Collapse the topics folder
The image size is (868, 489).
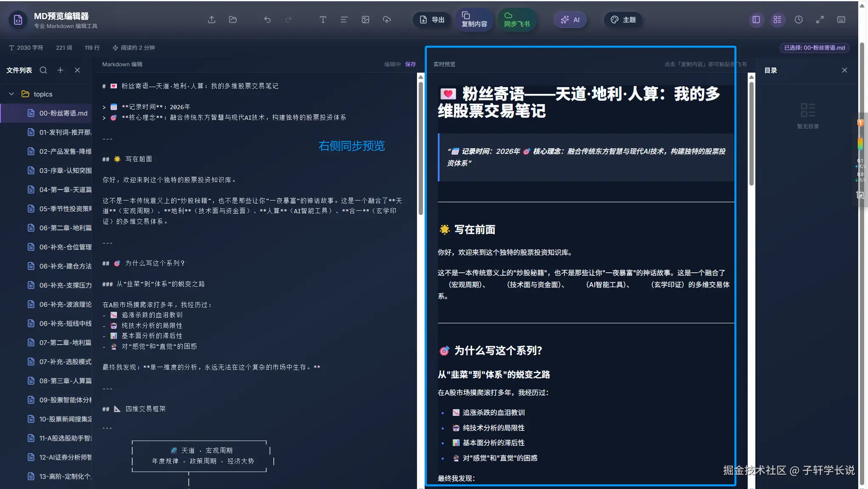click(11, 94)
